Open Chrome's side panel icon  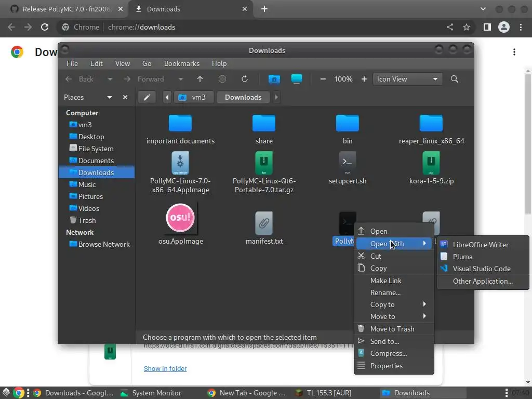click(x=487, y=27)
